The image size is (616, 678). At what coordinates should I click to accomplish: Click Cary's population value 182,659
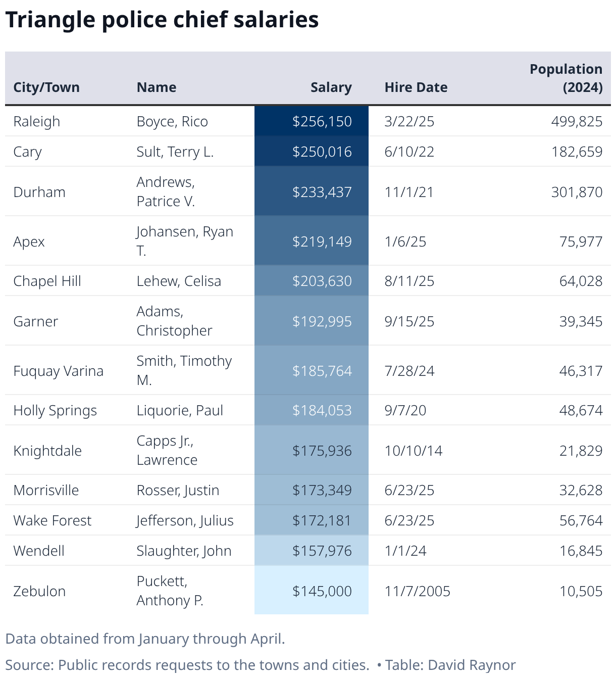point(577,152)
